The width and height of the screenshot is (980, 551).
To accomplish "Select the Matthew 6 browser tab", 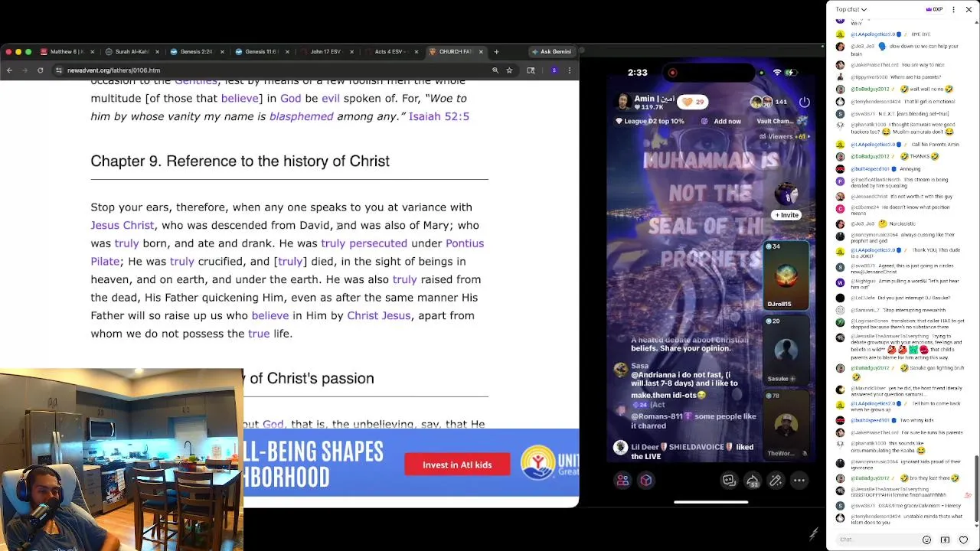I will 67,52.
